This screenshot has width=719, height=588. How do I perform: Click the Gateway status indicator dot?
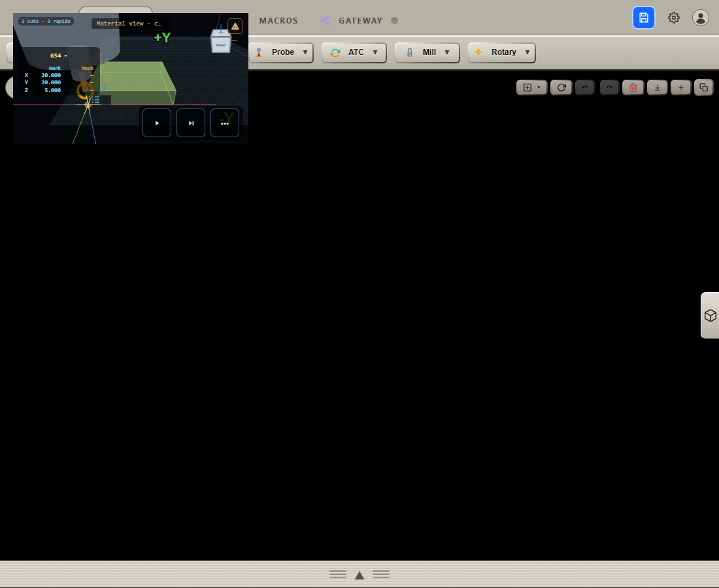pos(394,21)
